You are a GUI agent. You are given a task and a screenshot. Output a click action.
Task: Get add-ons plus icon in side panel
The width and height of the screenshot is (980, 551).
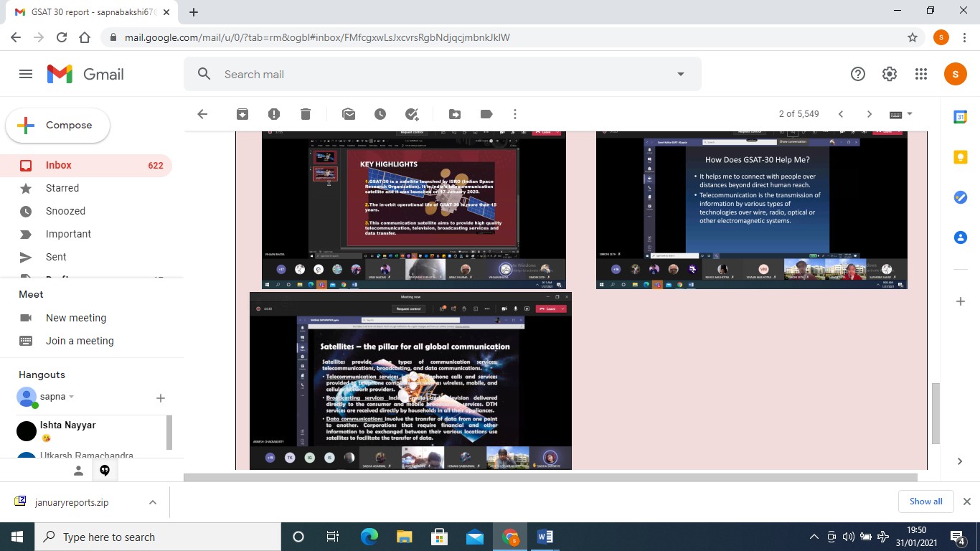click(x=961, y=302)
